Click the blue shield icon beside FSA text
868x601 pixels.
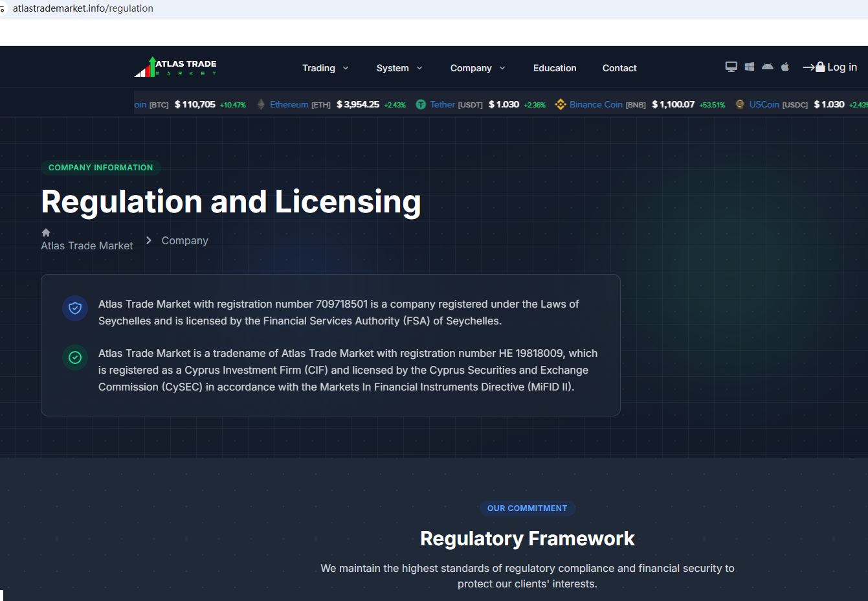point(75,308)
